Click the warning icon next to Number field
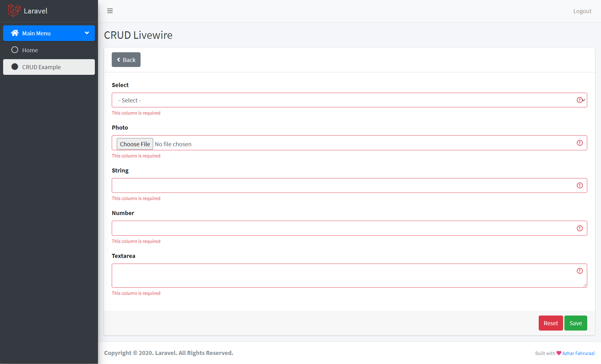This screenshot has height=364, width=601. point(579,228)
